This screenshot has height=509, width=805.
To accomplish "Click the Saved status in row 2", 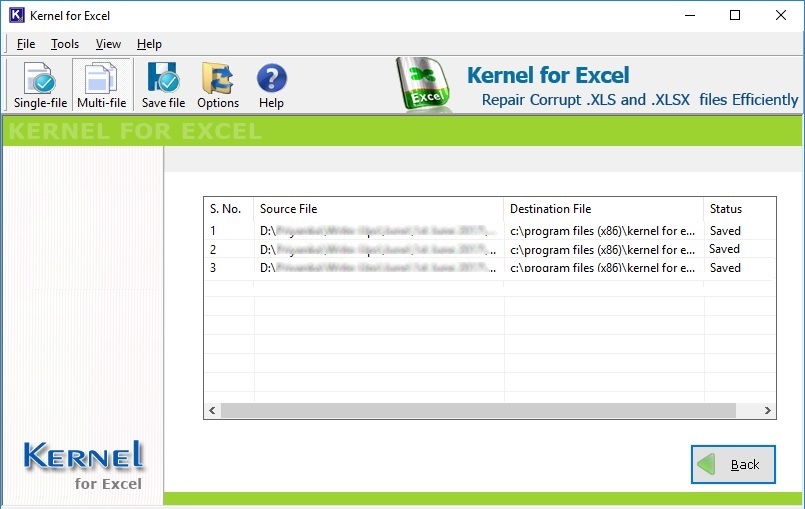I will 724,249.
